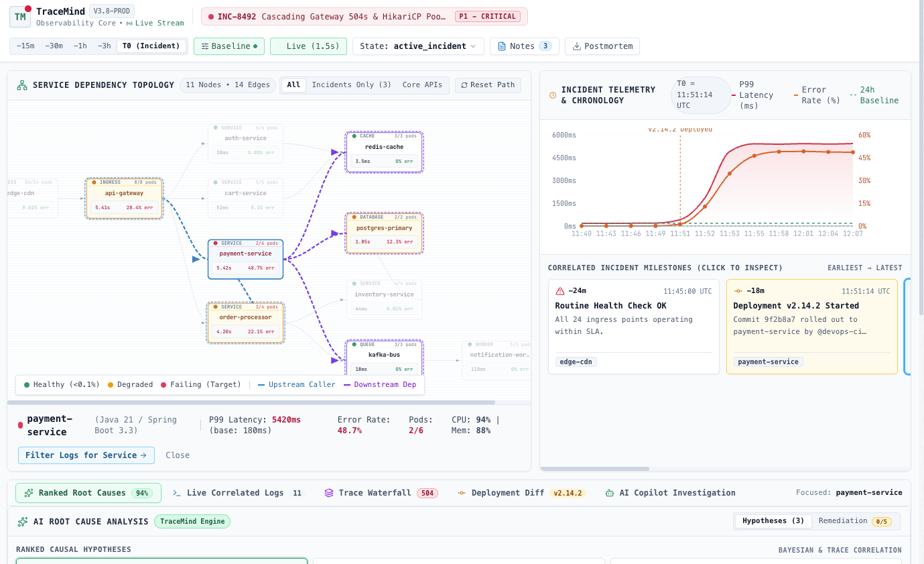Open Deployment v2.14.2 Started milestone card
Image resolution: width=924 pixels, height=564 pixels.
point(811,327)
